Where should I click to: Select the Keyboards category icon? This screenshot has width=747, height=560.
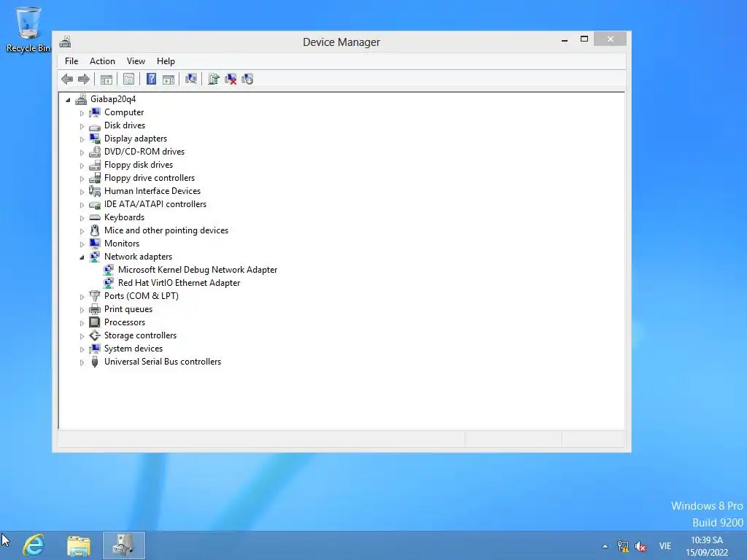(95, 217)
